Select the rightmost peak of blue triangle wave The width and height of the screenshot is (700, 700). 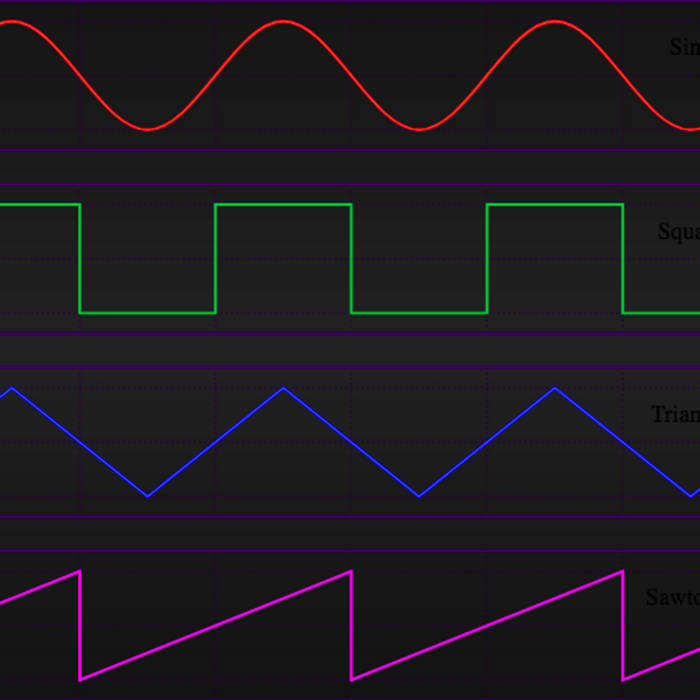point(555,388)
